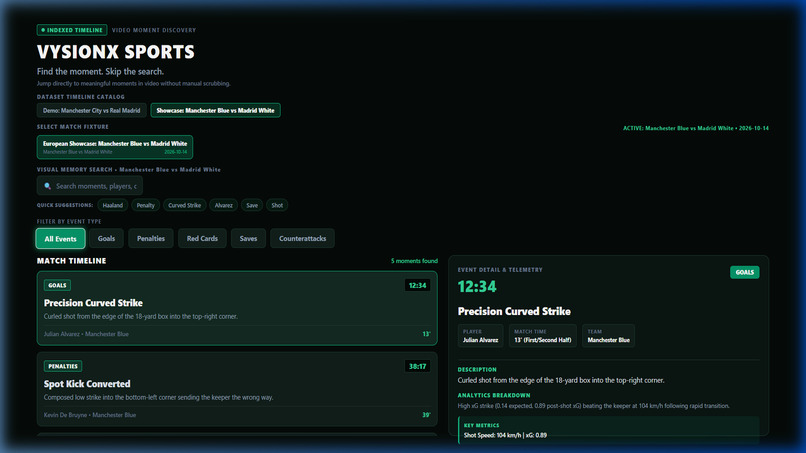This screenshot has width=806, height=453.
Task: Apply the Alvarez quick suggestion
Action: tap(224, 205)
